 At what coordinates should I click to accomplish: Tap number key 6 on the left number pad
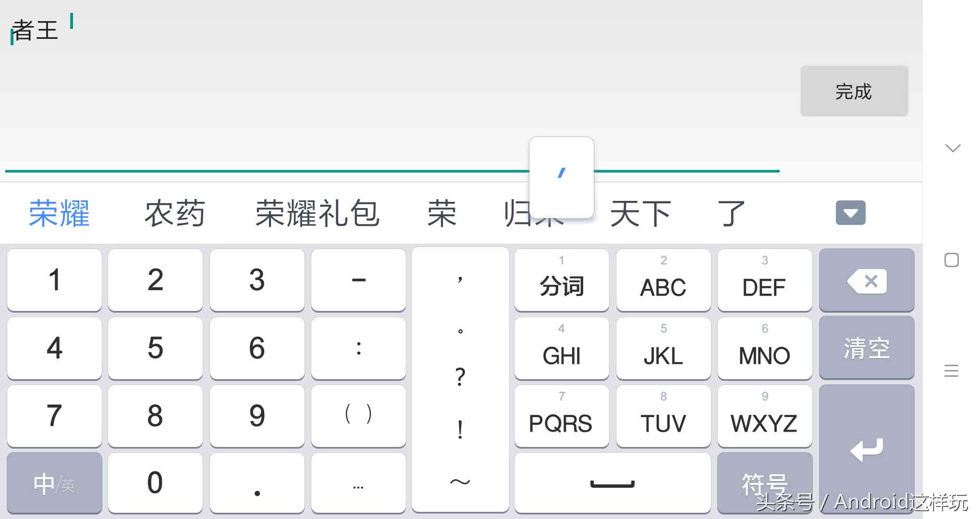tap(257, 348)
